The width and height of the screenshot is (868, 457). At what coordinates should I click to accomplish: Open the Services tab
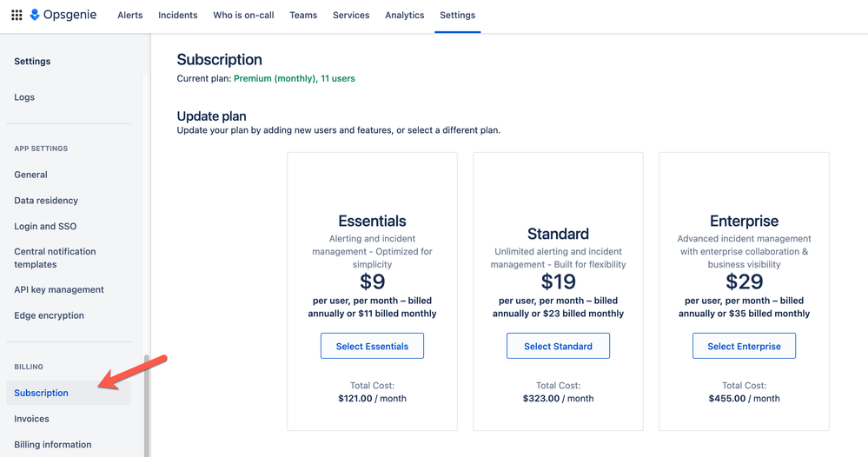351,15
